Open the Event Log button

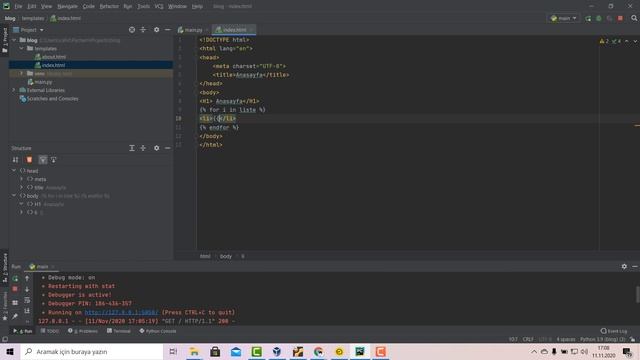click(614, 331)
